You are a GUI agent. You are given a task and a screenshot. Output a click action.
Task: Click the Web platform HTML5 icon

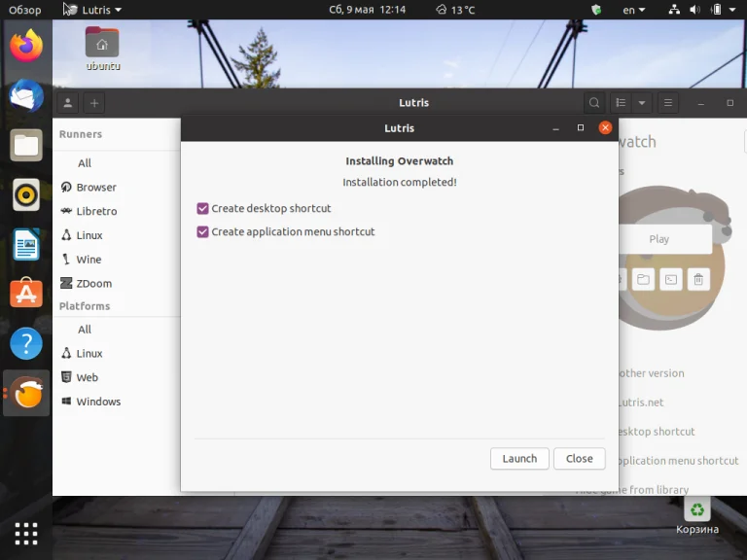(66, 377)
